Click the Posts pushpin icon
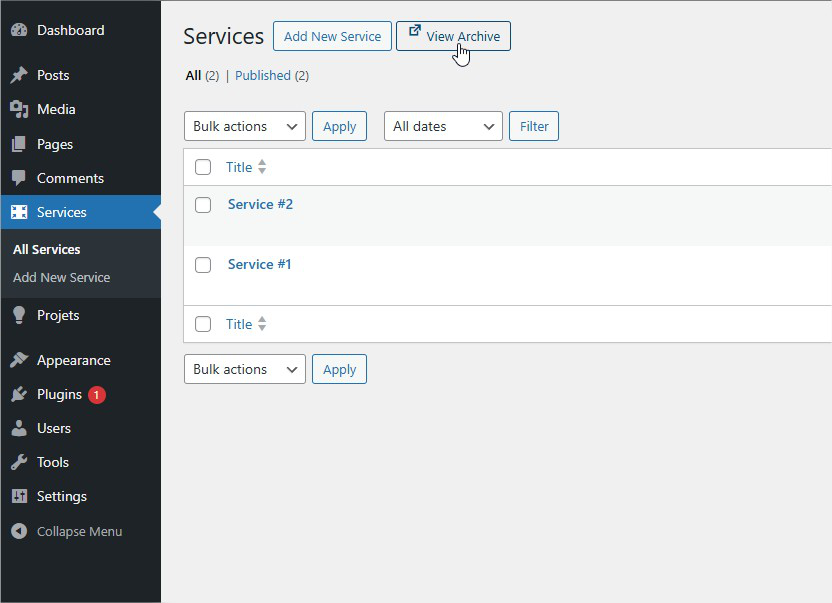The height and width of the screenshot is (603, 832). click(x=19, y=75)
